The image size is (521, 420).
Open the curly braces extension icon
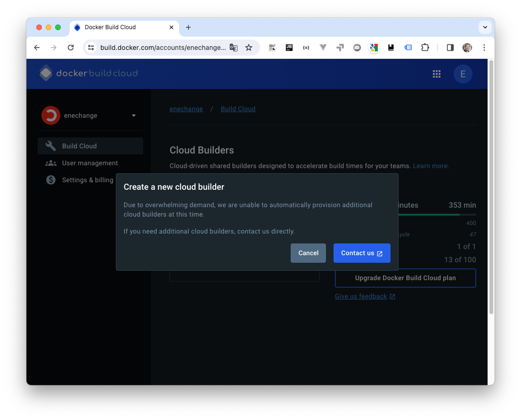[x=306, y=48]
